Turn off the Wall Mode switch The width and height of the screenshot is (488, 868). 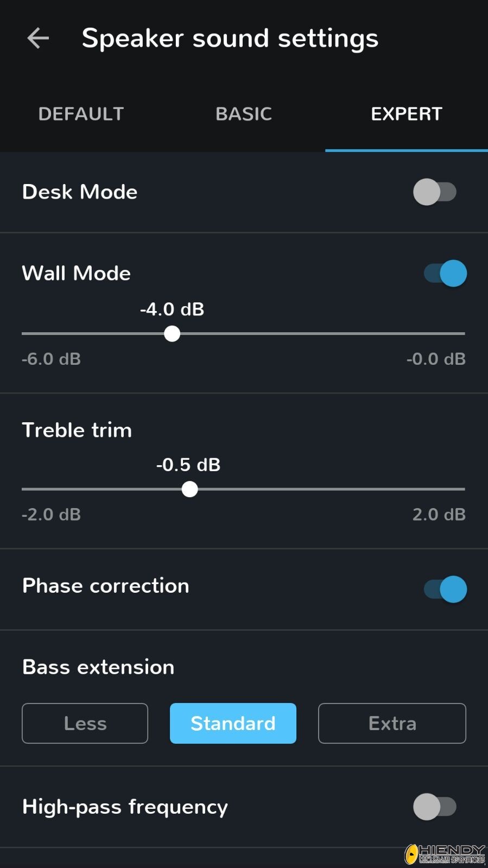445,273
